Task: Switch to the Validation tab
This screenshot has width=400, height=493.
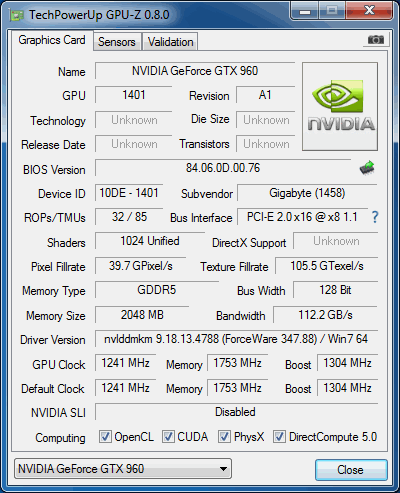Action: point(171,42)
